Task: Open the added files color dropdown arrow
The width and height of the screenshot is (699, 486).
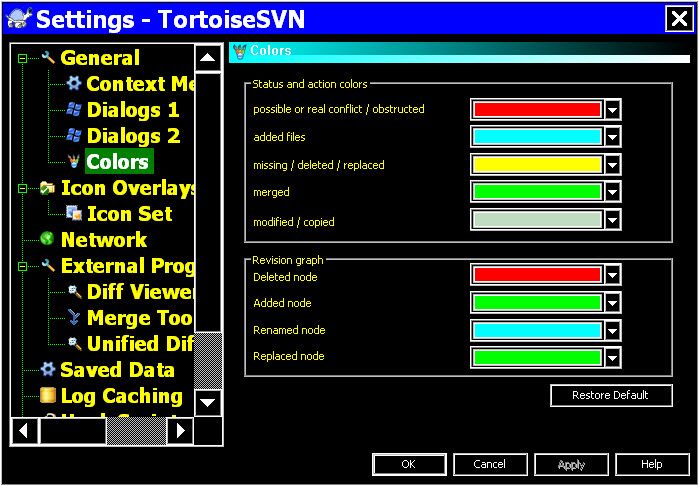Action: 613,137
